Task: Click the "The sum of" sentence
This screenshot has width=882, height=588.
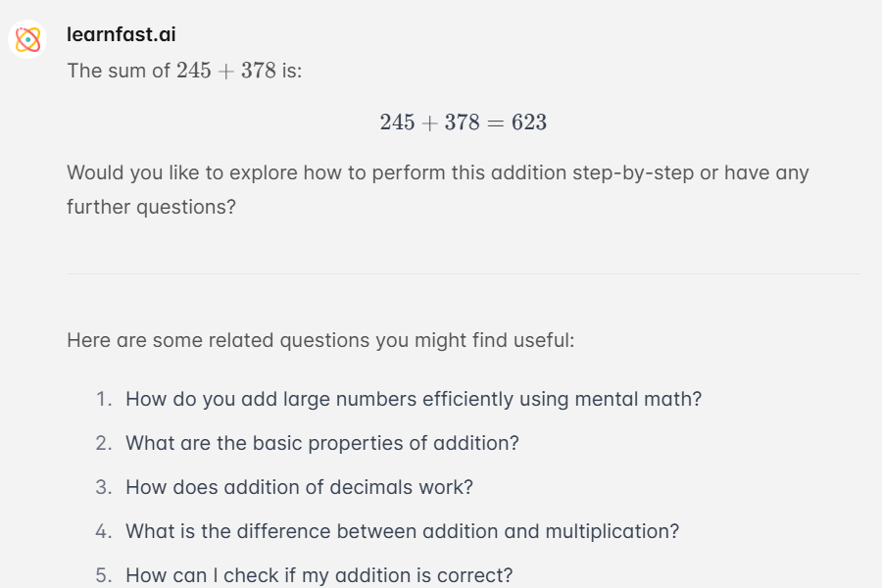Action: (184, 71)
